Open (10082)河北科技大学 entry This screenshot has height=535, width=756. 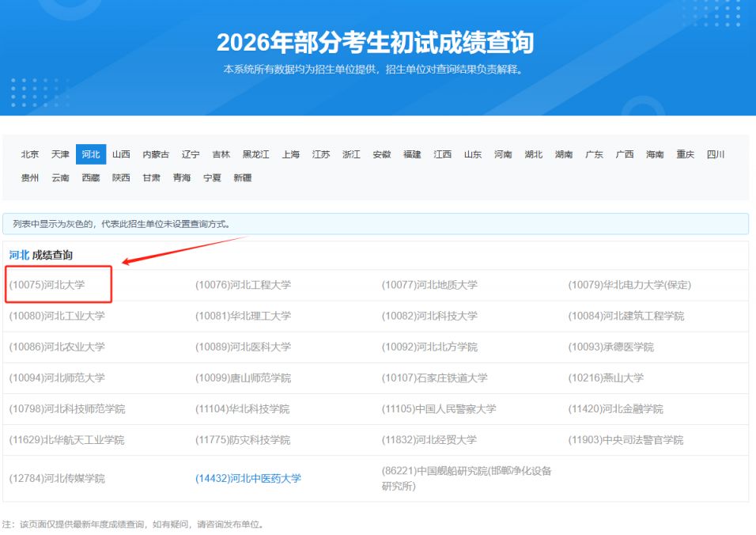coord(429,316)
